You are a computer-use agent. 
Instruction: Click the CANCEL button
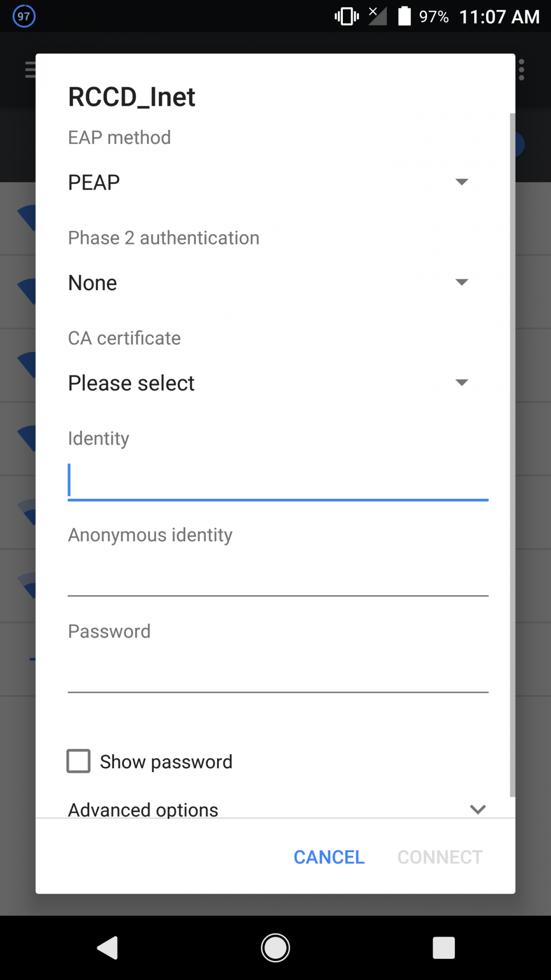click(329, 857)
